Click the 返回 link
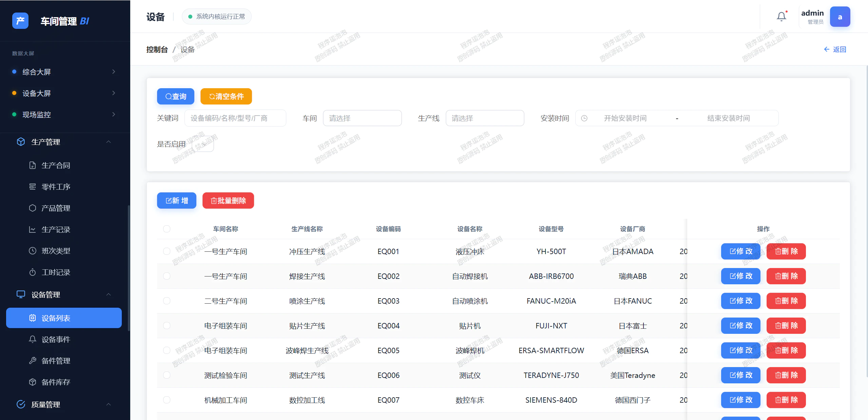The image size is (868, 420). coord(835,49)
